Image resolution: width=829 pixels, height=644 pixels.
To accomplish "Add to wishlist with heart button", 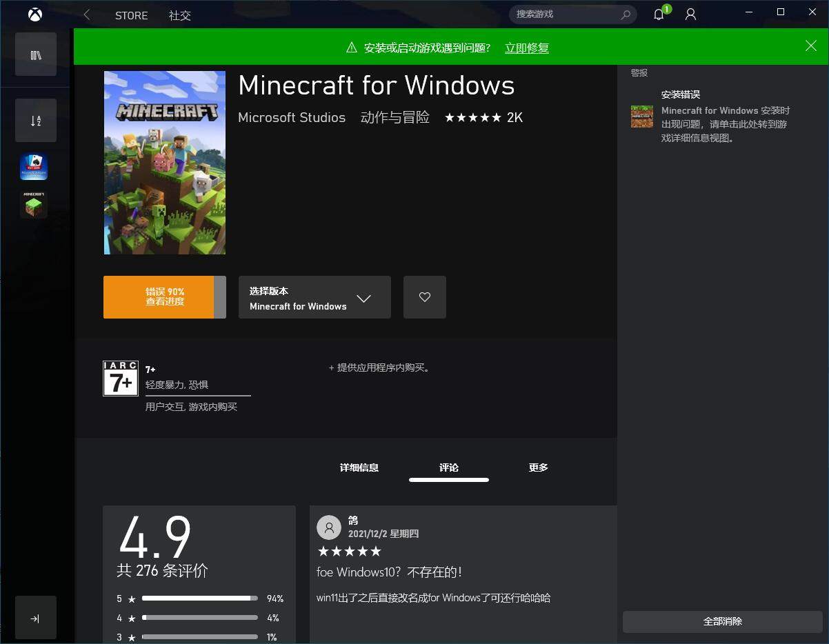I will [425, 297].
